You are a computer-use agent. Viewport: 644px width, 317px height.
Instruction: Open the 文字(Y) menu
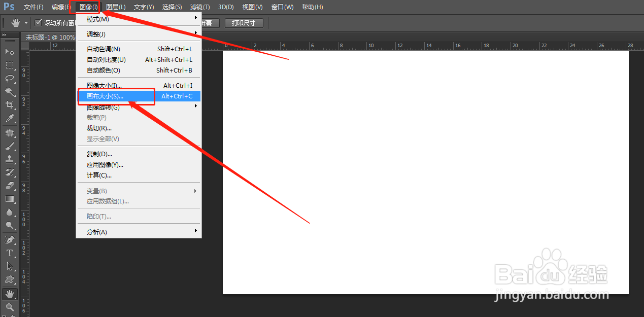144,7
